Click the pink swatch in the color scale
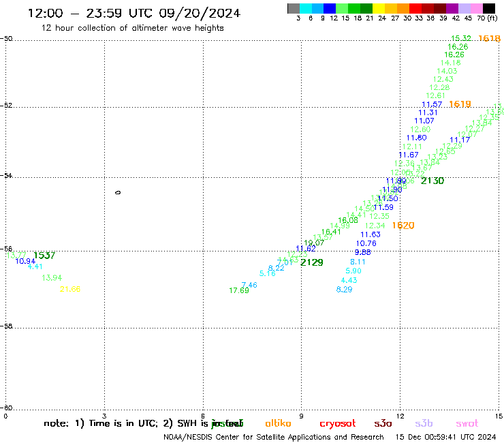This screenshot has height=443, width=504. (x=477, y=8)
